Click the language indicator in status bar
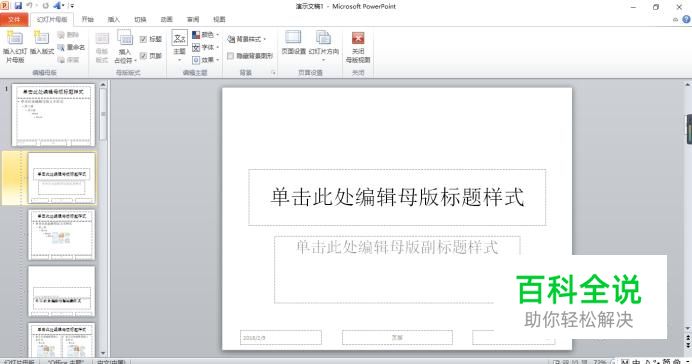The width and height of the screenshot is (692, 364). coord(111,361)
